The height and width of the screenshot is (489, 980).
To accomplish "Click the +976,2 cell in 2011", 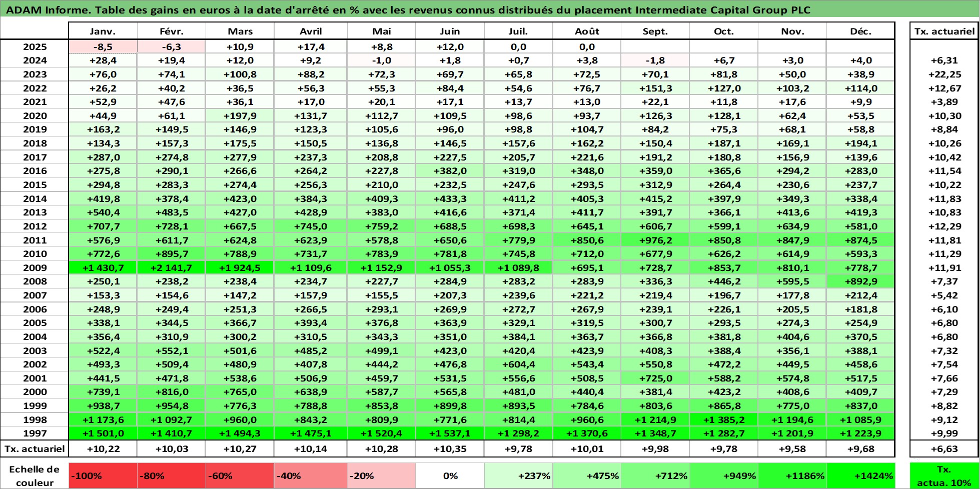I will point(655,240).
